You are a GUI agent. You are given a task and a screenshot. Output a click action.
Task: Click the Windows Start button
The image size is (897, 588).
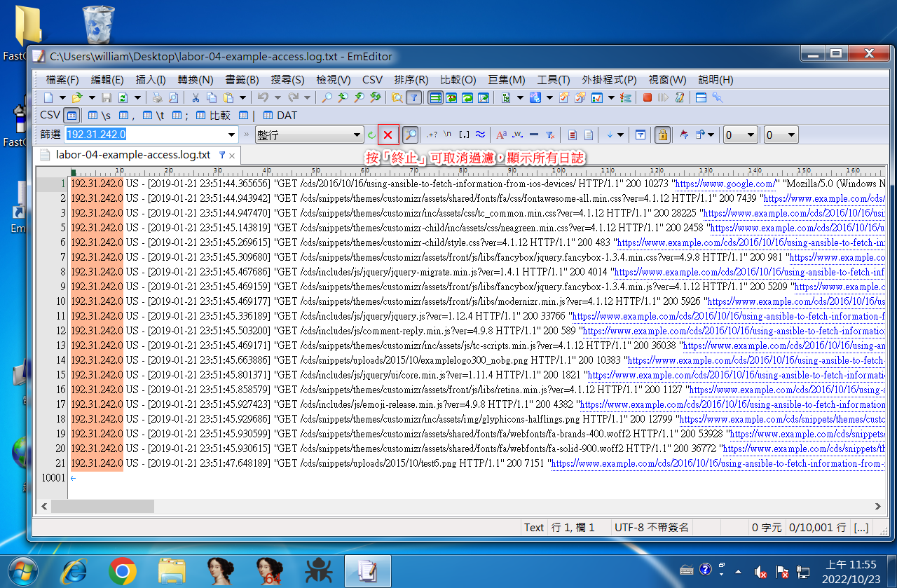(24, 571)
